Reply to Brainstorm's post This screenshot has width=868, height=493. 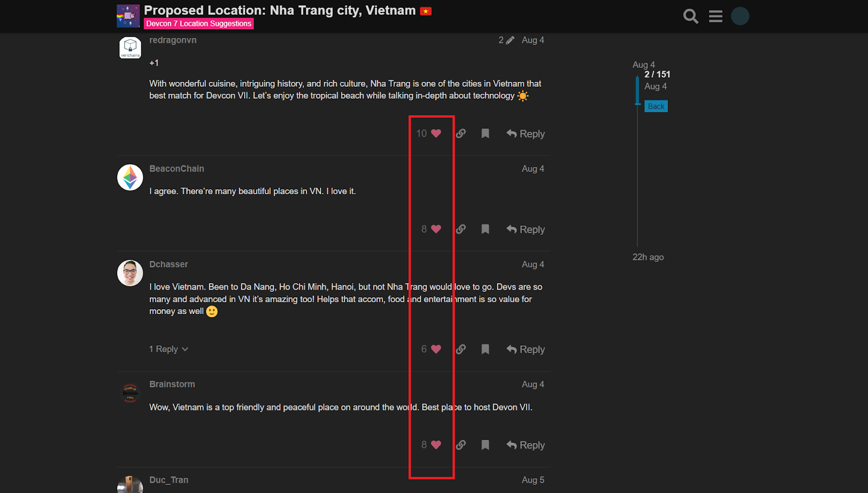(526, 445)
